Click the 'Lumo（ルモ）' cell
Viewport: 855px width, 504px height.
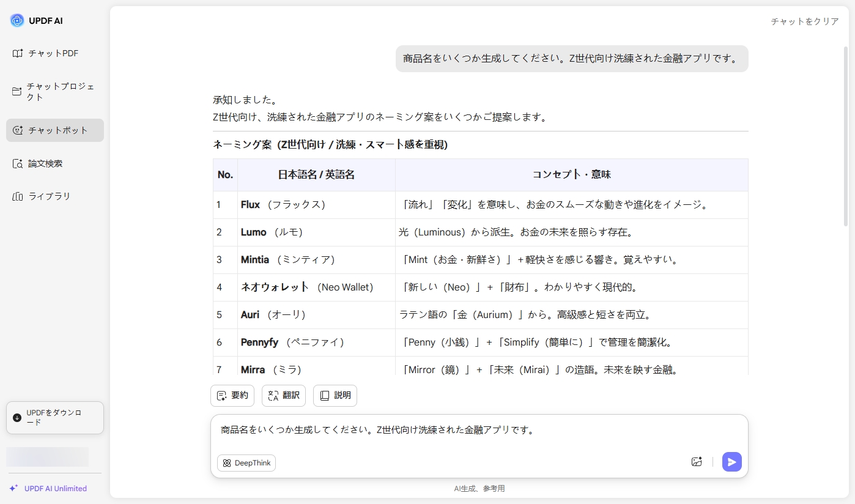316,232
